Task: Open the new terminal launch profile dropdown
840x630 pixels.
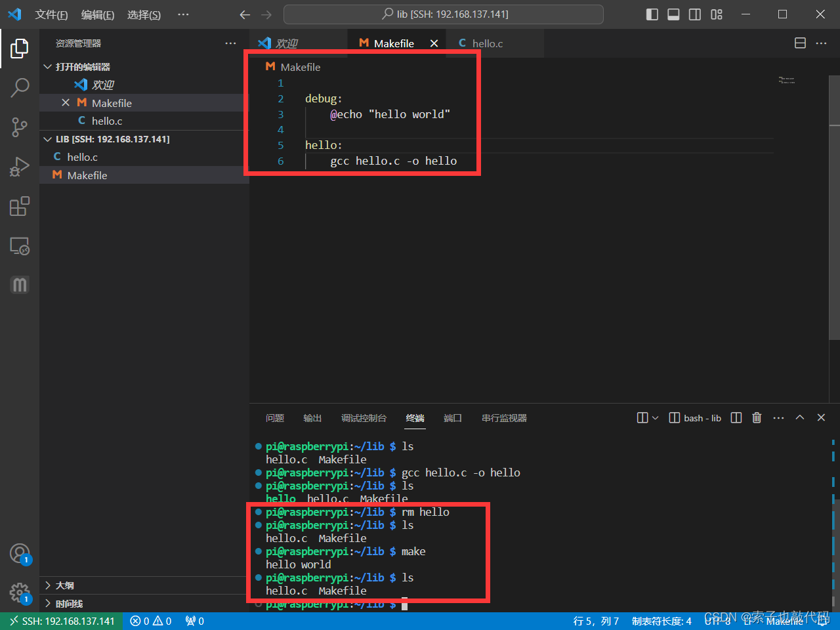Action: [x=655, y=418]
